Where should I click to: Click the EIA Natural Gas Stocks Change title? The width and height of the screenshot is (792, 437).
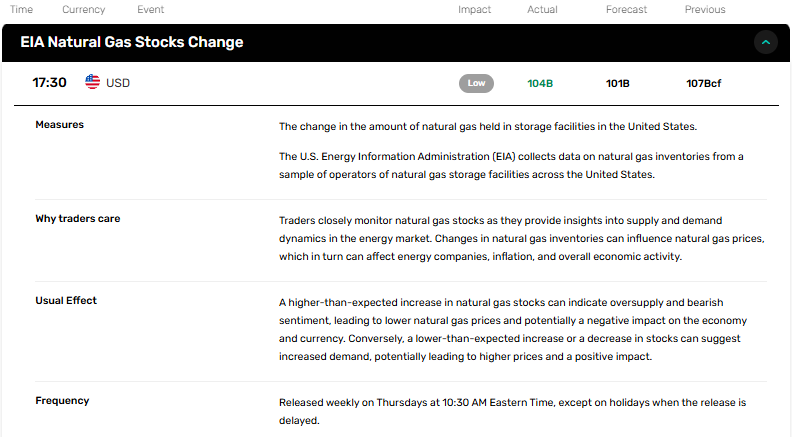(x=132, y=42)
